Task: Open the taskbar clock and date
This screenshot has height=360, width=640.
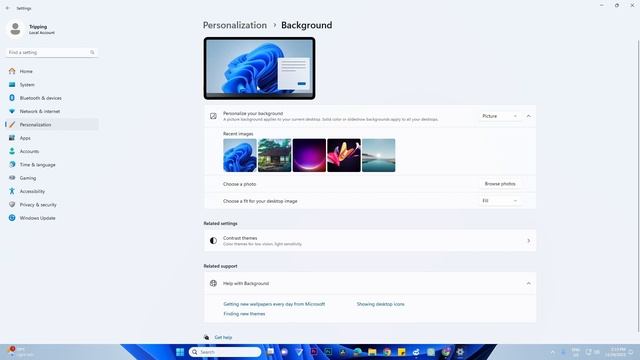Action: 616,352
